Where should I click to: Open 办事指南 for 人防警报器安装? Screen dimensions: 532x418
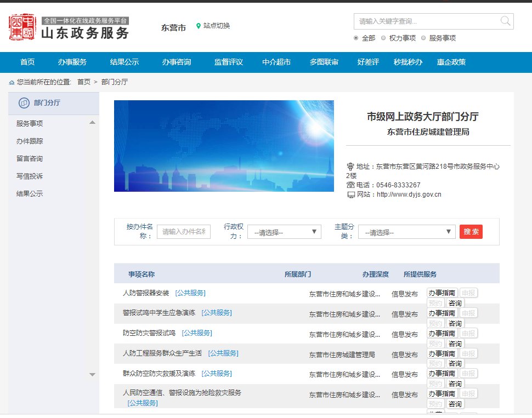point(442,293)
